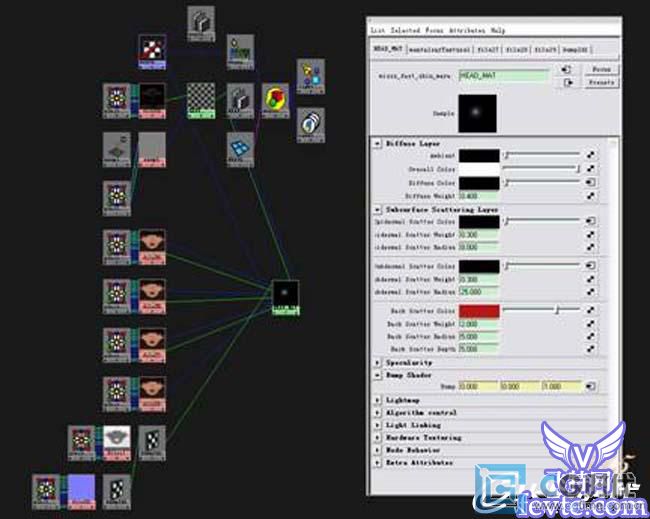
Task: Click map button for Back Scatter Depth
Action: tap(591, 349)
